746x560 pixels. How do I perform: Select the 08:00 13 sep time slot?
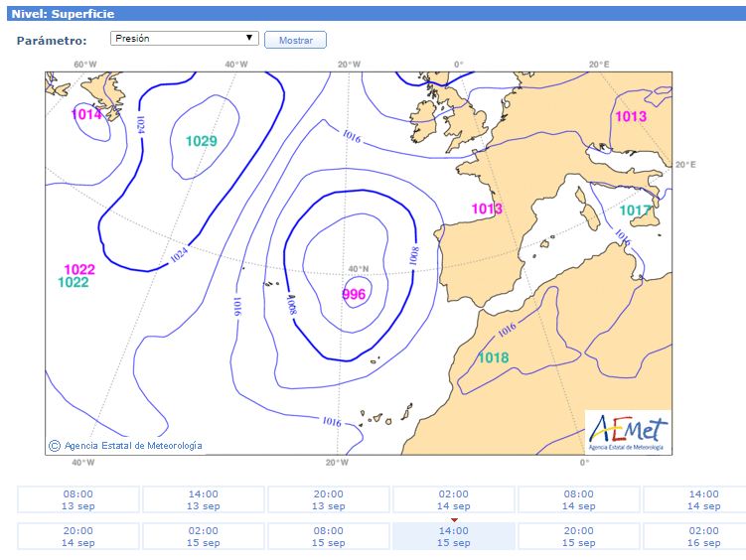tap(78, 499)
